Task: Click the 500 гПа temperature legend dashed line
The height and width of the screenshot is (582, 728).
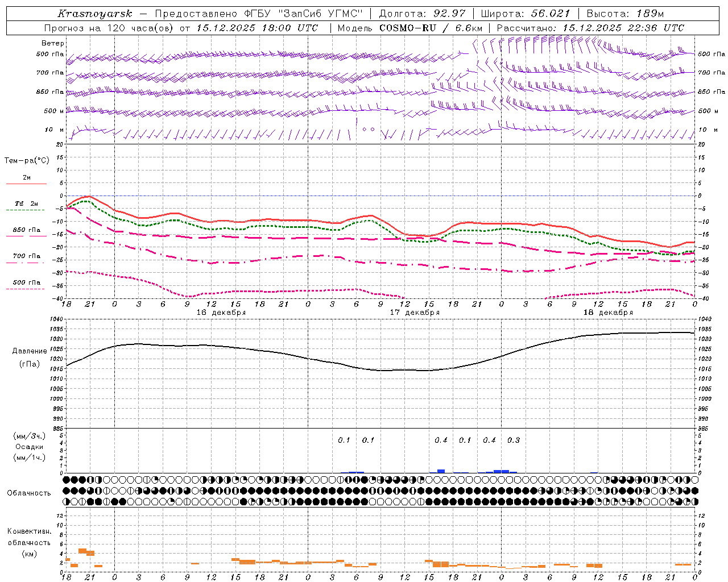Action: coord(26,289)
